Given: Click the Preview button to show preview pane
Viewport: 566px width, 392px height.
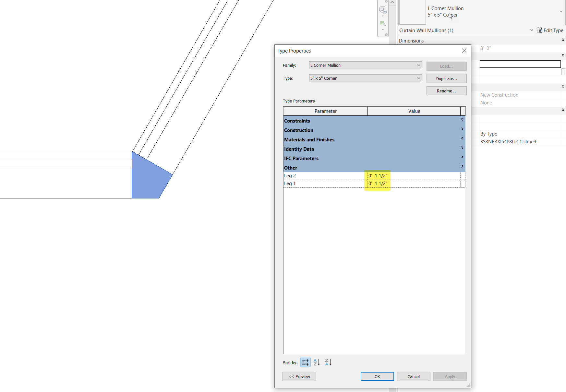Looking at the screenshot, I should [299, 376].
